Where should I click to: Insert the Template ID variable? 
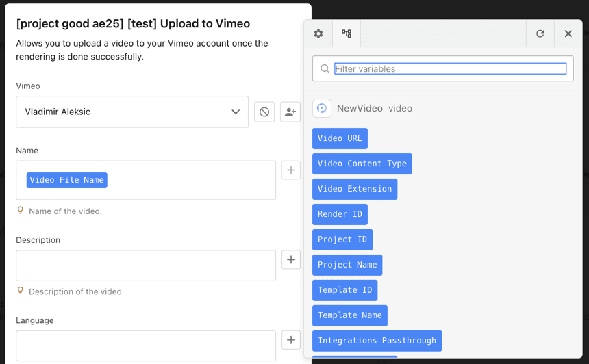[344, 290]
